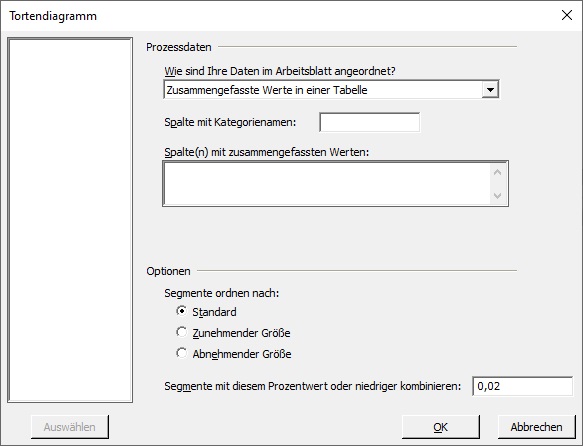Click the 'Wie sind Ihre Daten im Arbeitsblatt angeordnet?' label
The width and height of the screenshot is (583, 446).
280,71
